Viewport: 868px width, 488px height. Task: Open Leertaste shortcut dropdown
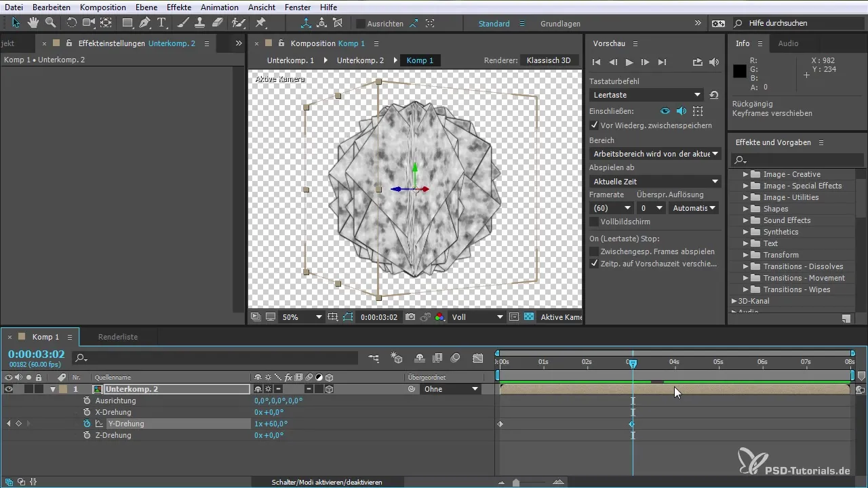(x=646, y=95)
